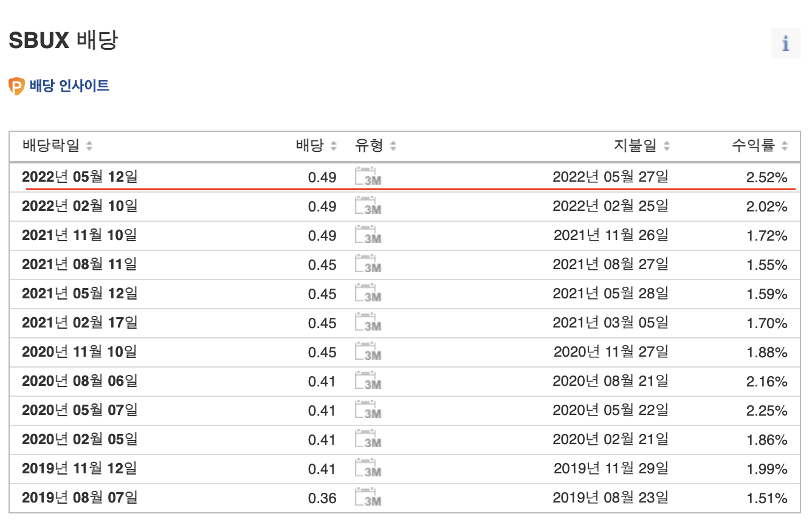Click payment date 2020년 05월 22일
This screenshot has height=525, width=812.
point(611,410)
